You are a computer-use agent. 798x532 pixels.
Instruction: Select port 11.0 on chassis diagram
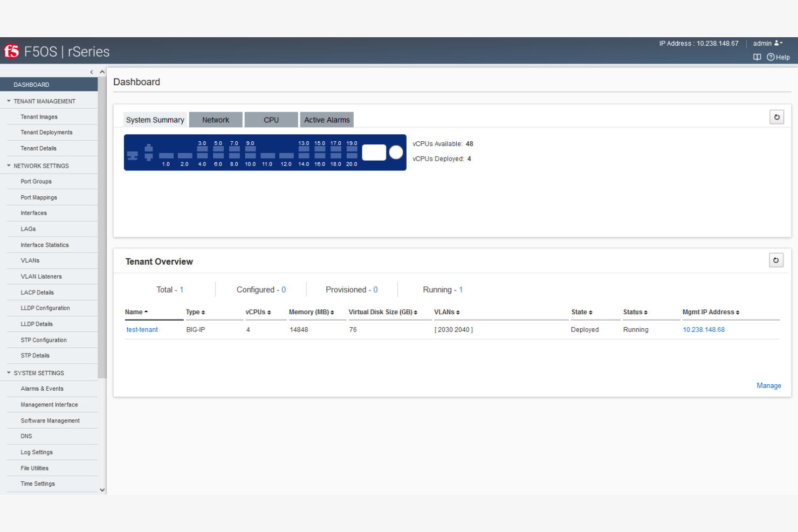[267, 156]
